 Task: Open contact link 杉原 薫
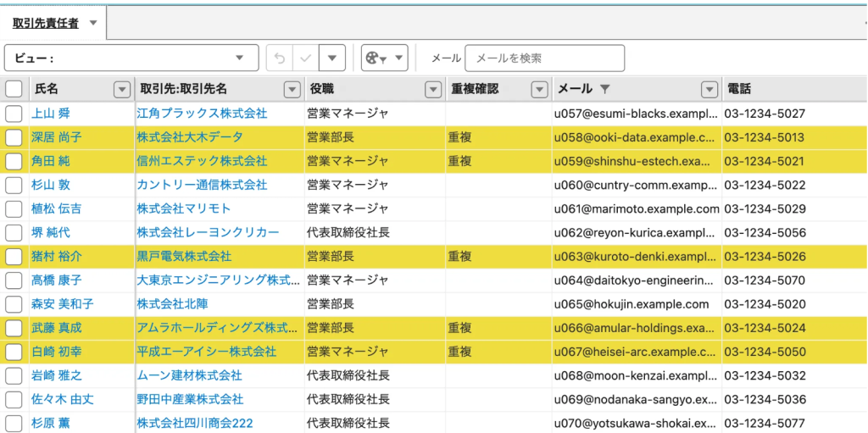tap(51, 424)
